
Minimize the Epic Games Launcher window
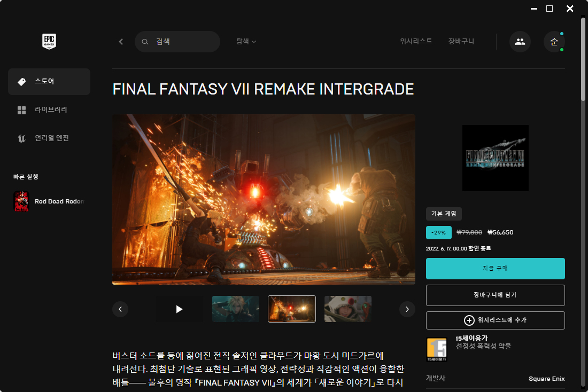(534, 9)
